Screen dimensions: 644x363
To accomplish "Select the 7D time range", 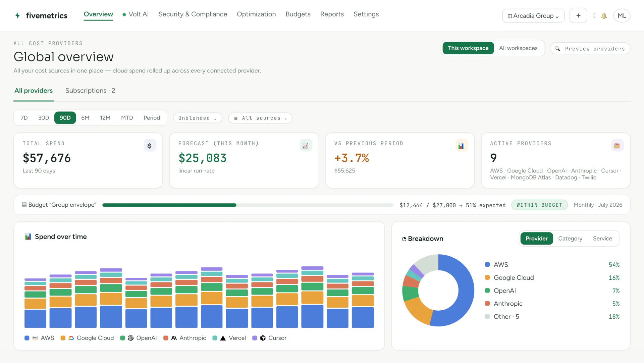I will pos(24,118).
